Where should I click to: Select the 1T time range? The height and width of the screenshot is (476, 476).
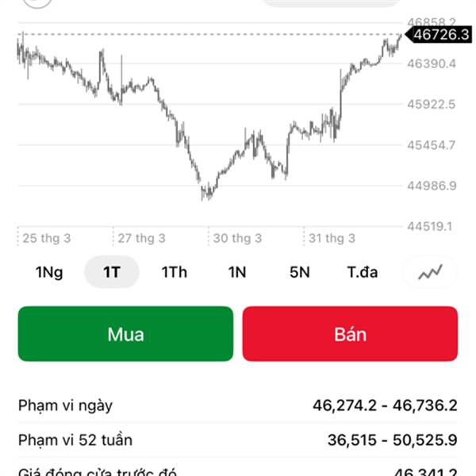[x=112, y=272]
